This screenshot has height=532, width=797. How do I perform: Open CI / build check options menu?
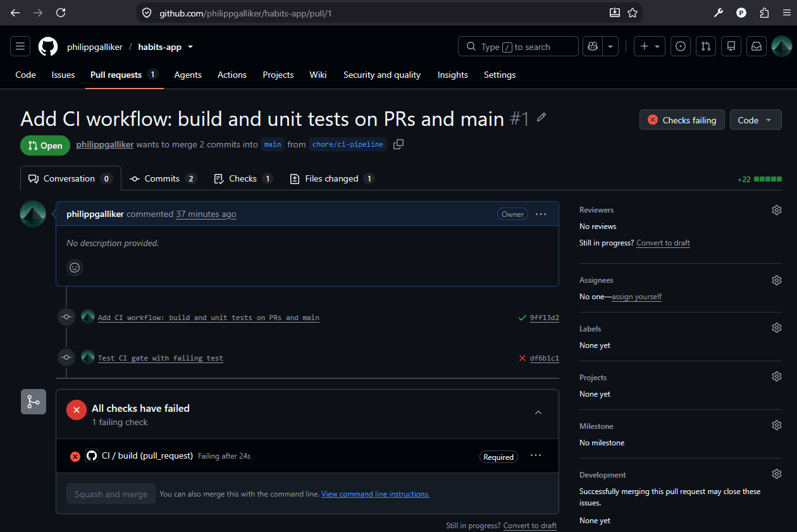[x=536, y=455]
